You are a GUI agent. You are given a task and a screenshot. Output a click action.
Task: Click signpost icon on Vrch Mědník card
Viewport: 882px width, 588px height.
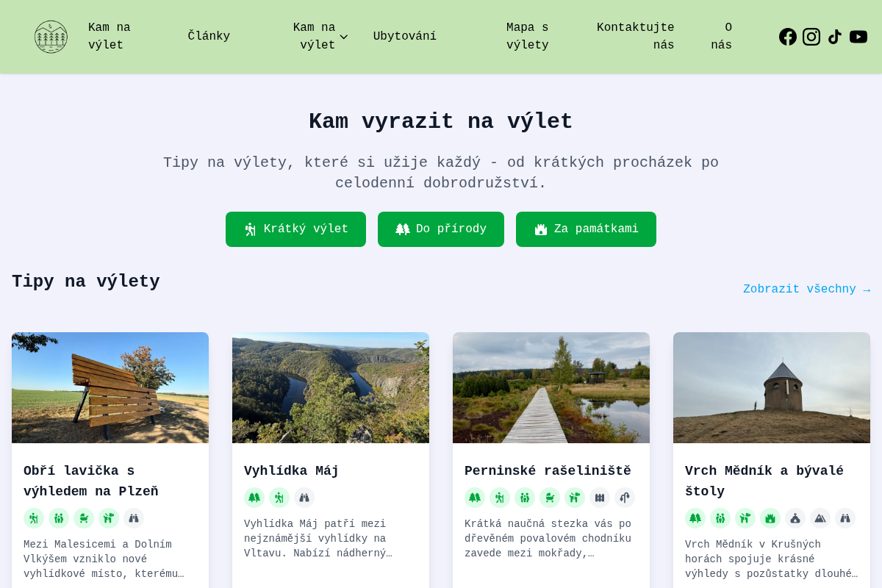[745, 518]
